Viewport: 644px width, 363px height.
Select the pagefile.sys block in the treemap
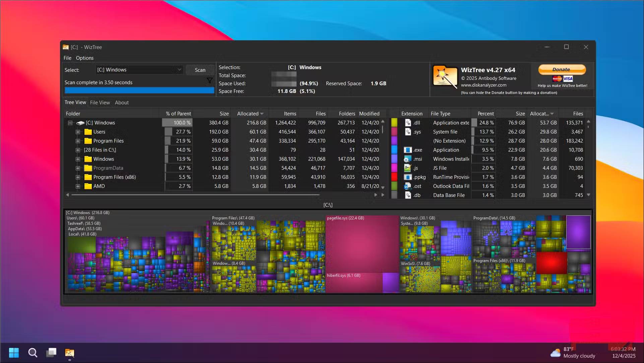(362, 245)
